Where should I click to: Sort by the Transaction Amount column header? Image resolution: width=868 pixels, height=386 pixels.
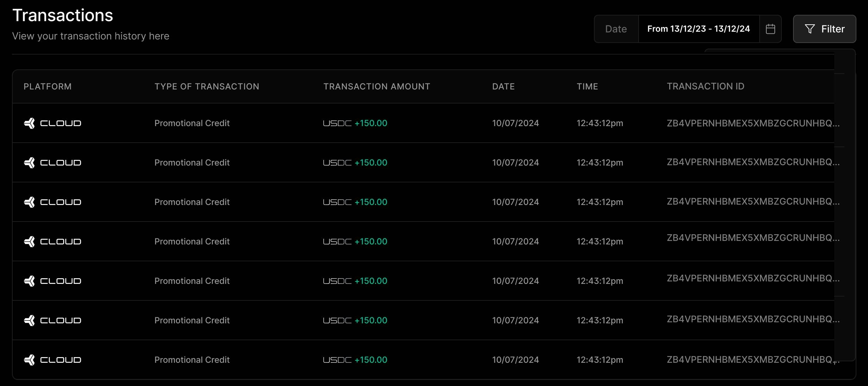(376, 87)
